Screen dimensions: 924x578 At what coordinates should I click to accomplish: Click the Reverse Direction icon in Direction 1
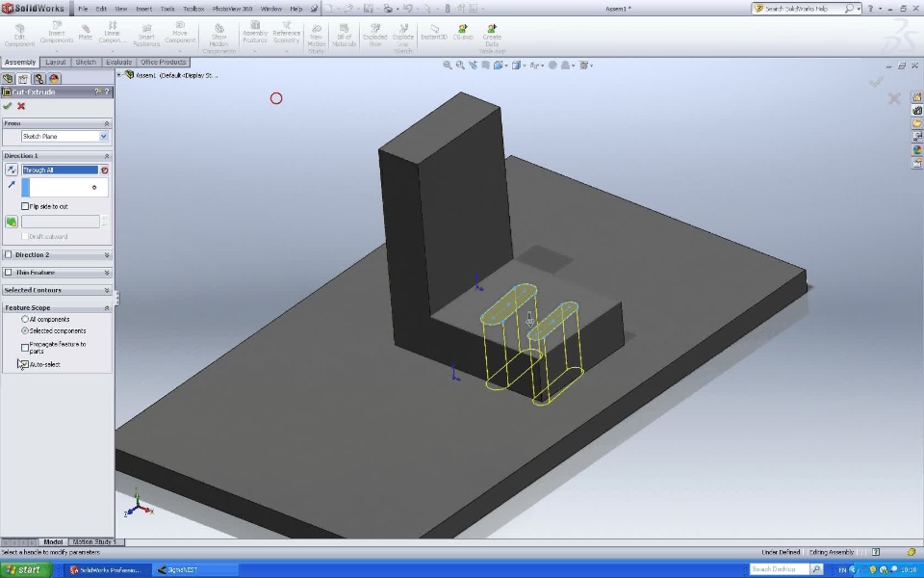[x=12, y=170]
